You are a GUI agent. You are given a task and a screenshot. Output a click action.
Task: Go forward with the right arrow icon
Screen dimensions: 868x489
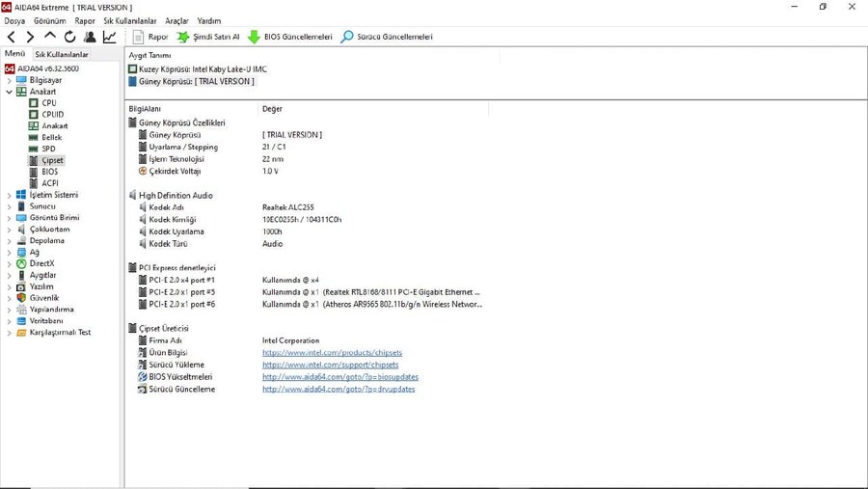(30, 37)
